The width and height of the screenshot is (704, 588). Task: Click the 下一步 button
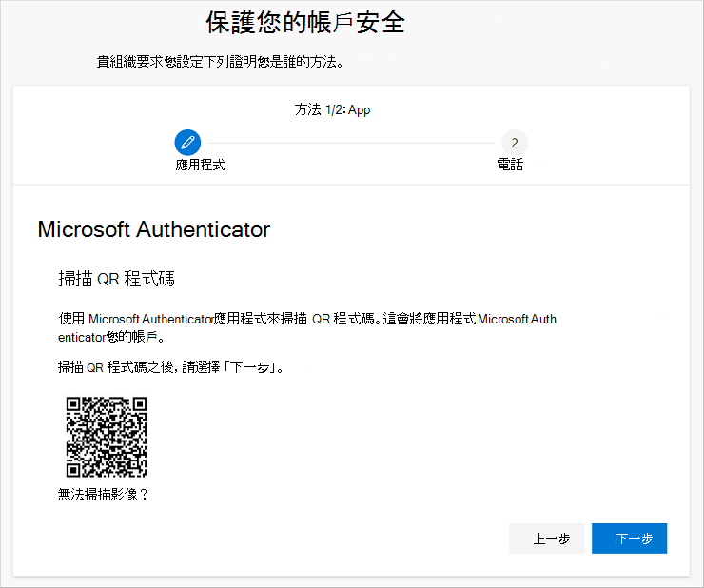[629, 539]
